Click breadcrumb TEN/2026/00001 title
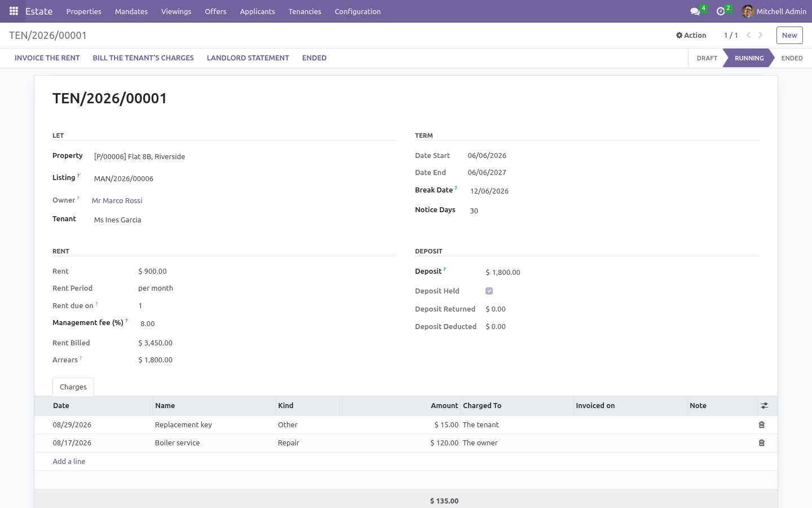Image resolution: width=812 pixels, height=508 pixels. click(48, 36)
